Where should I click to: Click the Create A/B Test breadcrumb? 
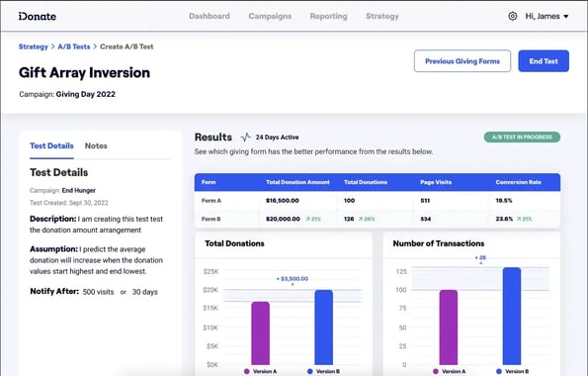(126, 47)
